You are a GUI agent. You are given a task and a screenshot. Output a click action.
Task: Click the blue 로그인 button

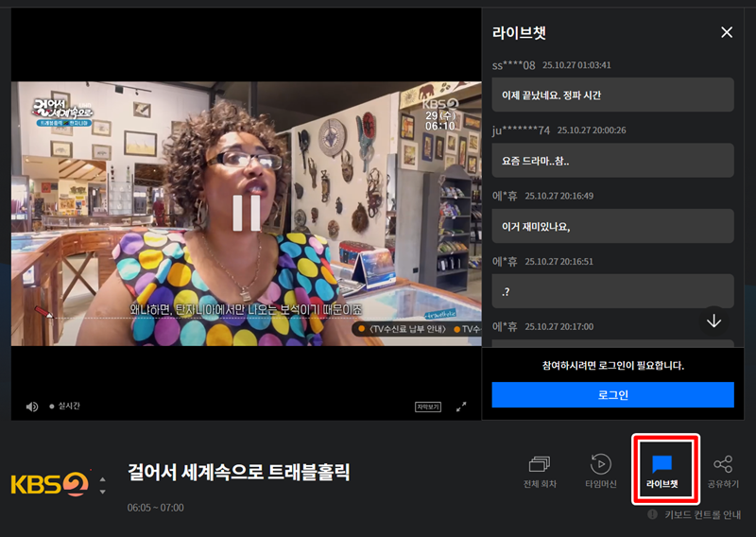(x=612, y=394)
